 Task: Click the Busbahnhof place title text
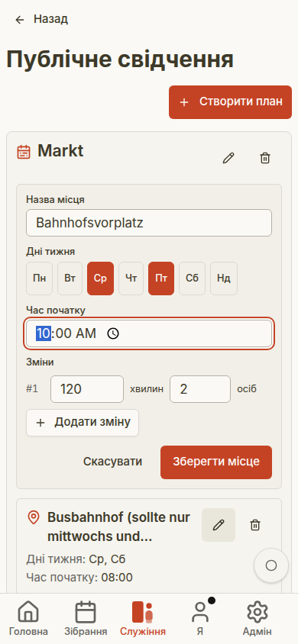point(119,526)
